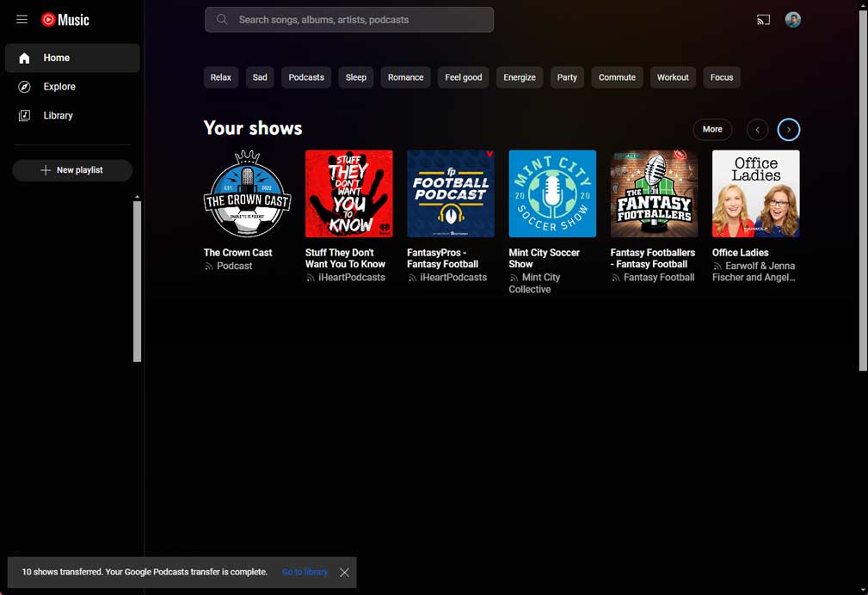Open the hamburger navigation menu
This screenshot has width=868, height=595.
[x=22, y=19]
